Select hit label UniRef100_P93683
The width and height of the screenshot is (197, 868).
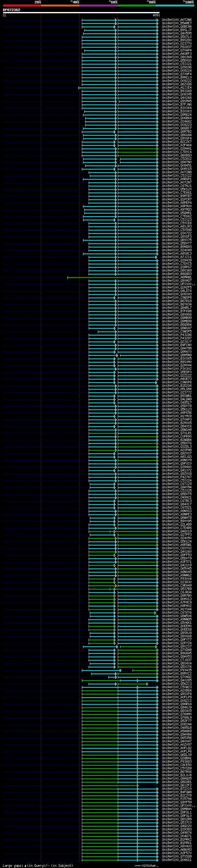click(x=177, y=761)
